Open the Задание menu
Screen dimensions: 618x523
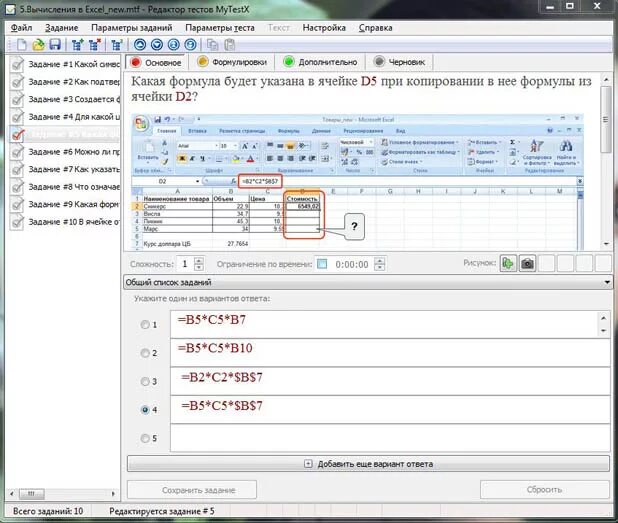point(61,28)
